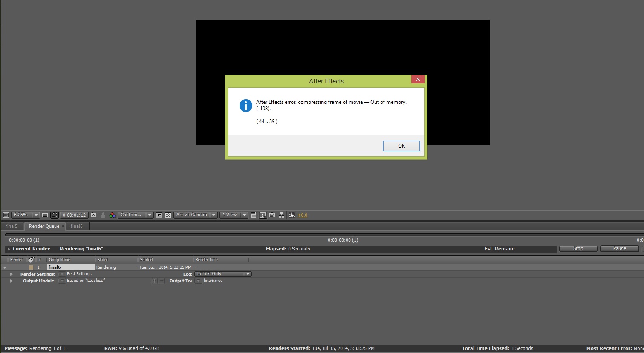
Task: Click the Render Time column header
Action: coord(207,260)
